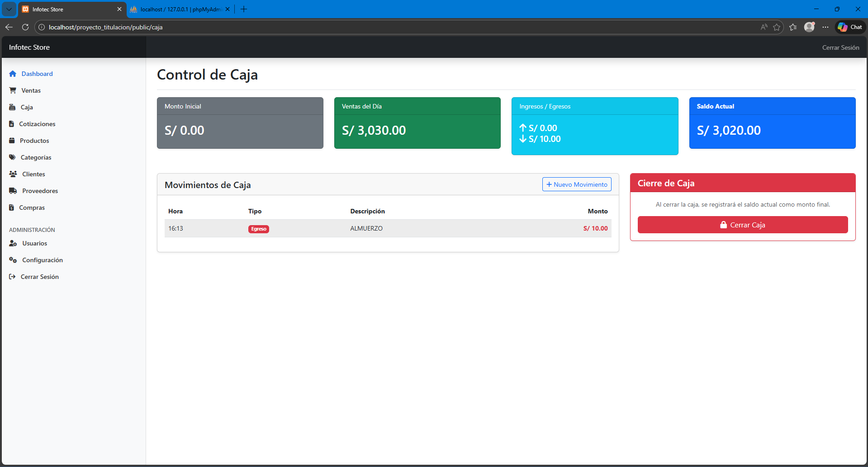Click the Ventas shopping cart icon
The width and height of the screenshot is (868, 467).
[13, 90]
